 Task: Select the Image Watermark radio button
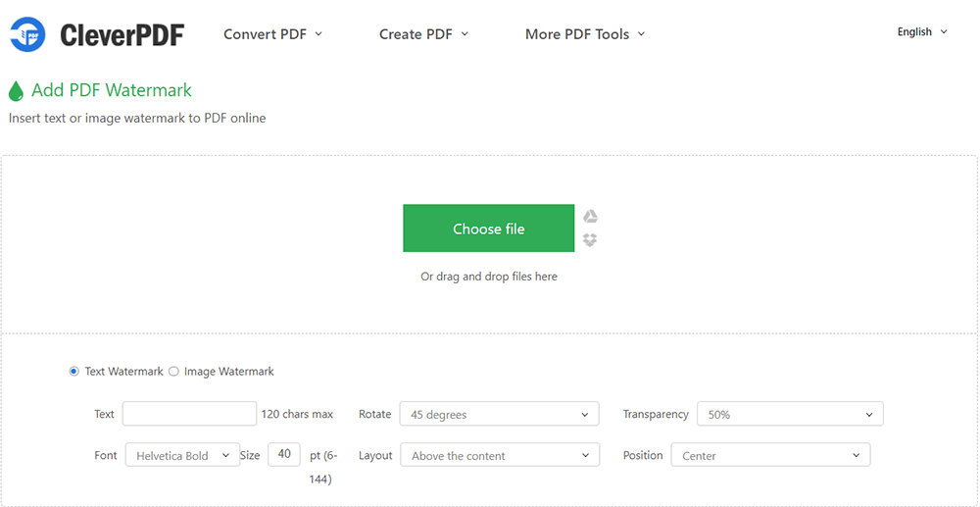pyautogui.click(x=174, y=372)
